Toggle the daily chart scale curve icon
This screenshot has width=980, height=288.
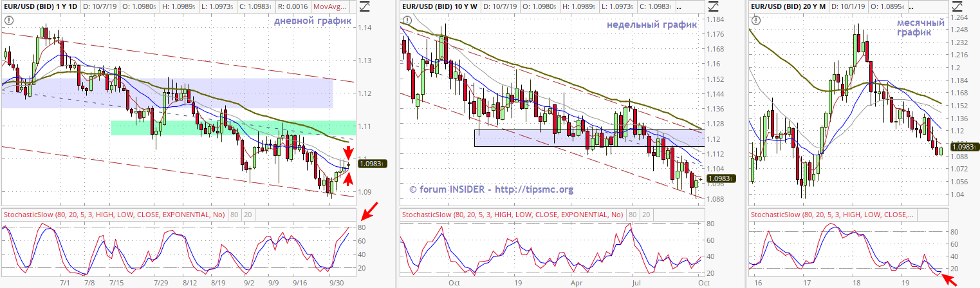point(365,6)
